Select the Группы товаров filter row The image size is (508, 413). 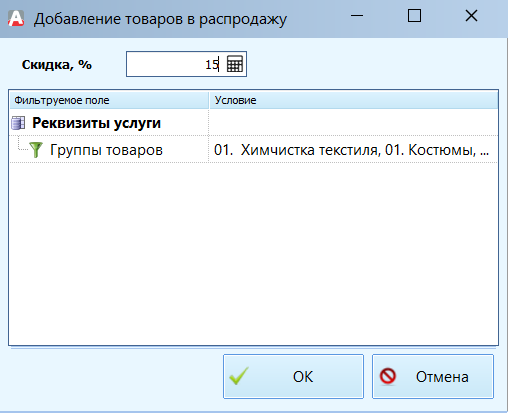(x=253, y=150)
